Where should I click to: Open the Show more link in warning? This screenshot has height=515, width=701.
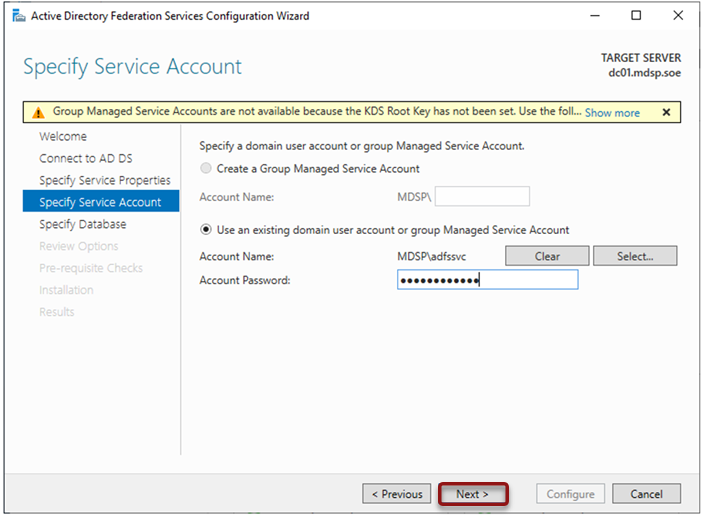[x=612, y=113]
